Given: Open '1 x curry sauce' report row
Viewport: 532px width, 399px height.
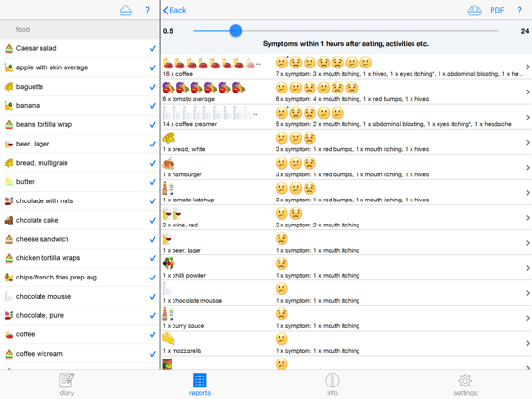Looking at the screenshot, I should (346, 318).
